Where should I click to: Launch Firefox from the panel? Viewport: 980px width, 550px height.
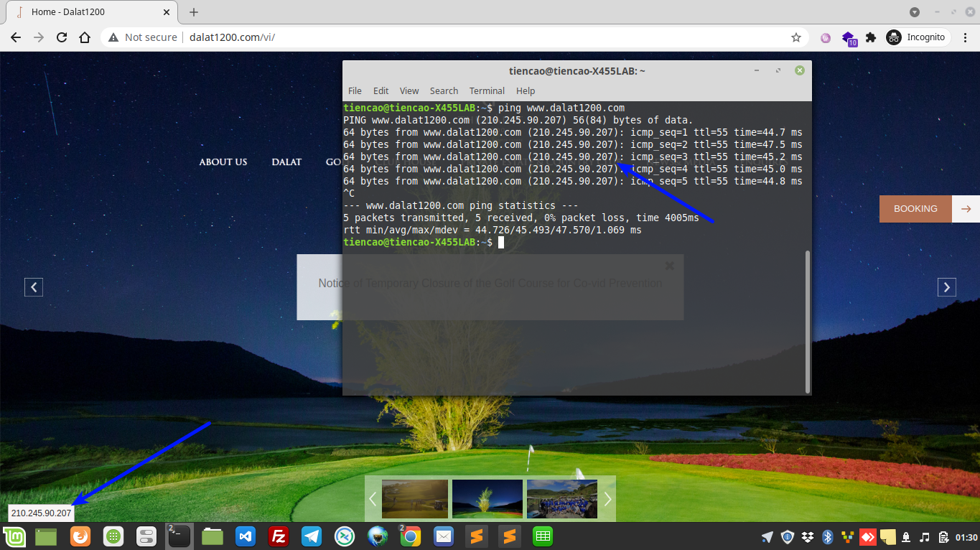(x=80, y=536)
